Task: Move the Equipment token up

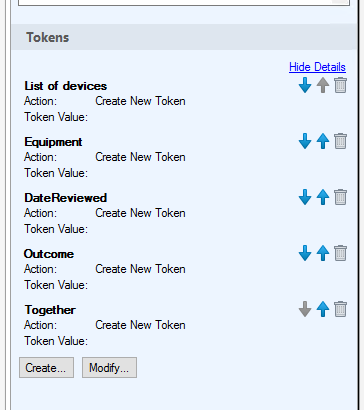Action: [323, 141]
